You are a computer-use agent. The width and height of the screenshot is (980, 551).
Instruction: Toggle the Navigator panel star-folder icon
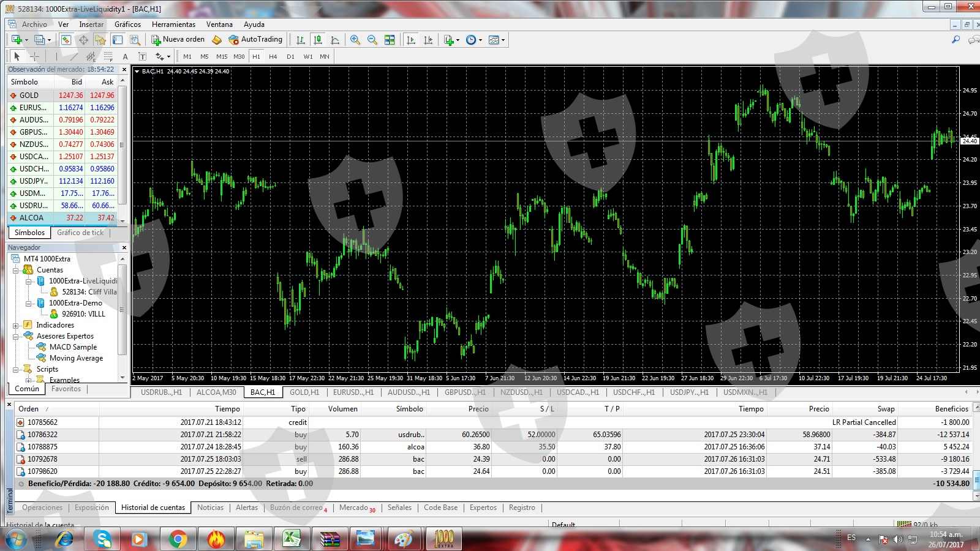click(100, 40)
